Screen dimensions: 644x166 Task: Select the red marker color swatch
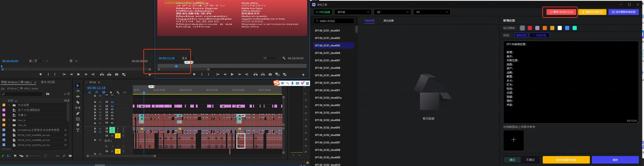tap(530, 28)
